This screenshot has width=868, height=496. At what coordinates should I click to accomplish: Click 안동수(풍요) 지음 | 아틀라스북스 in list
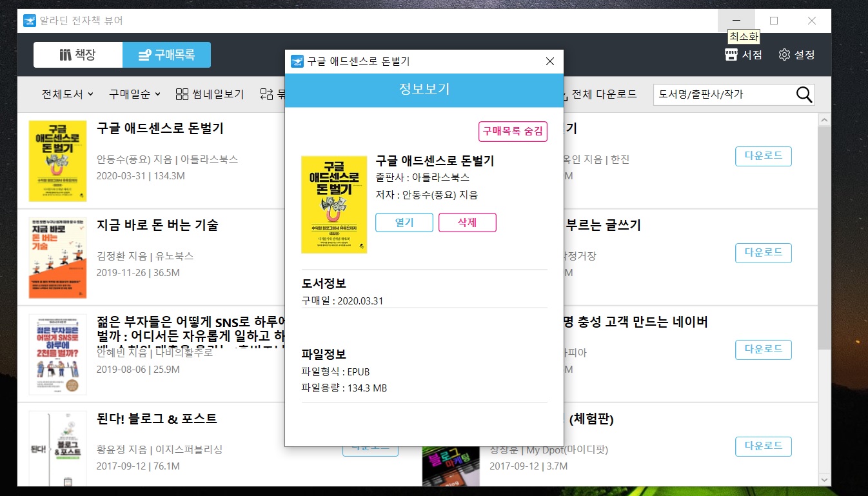(x=167, y=159)
